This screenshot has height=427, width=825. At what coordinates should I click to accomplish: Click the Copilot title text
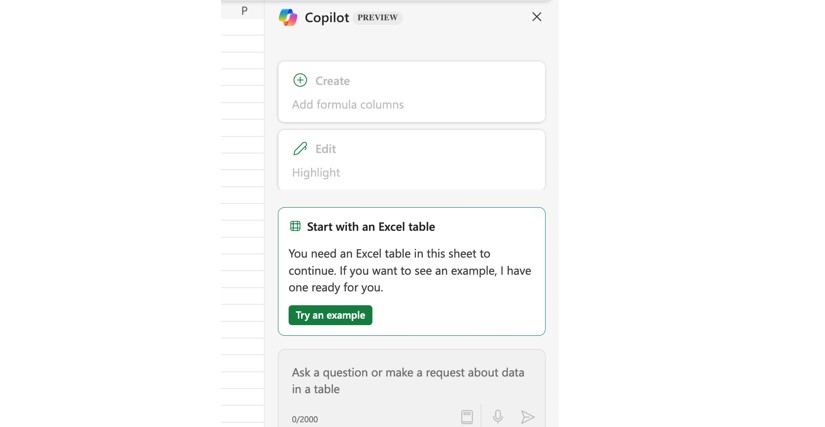pyautogui.click(x=326, y=18)
